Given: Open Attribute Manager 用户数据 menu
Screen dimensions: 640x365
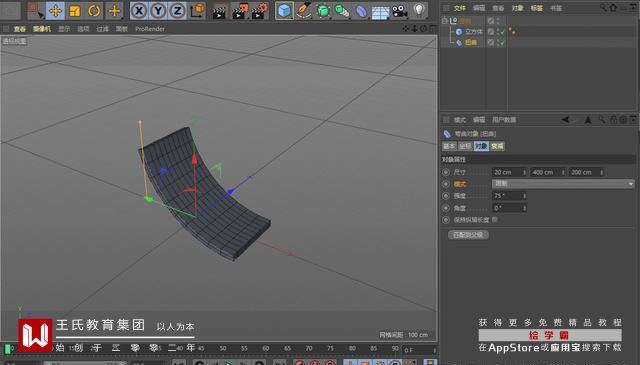Looking at the screenshot, I should tap(504, 120).
